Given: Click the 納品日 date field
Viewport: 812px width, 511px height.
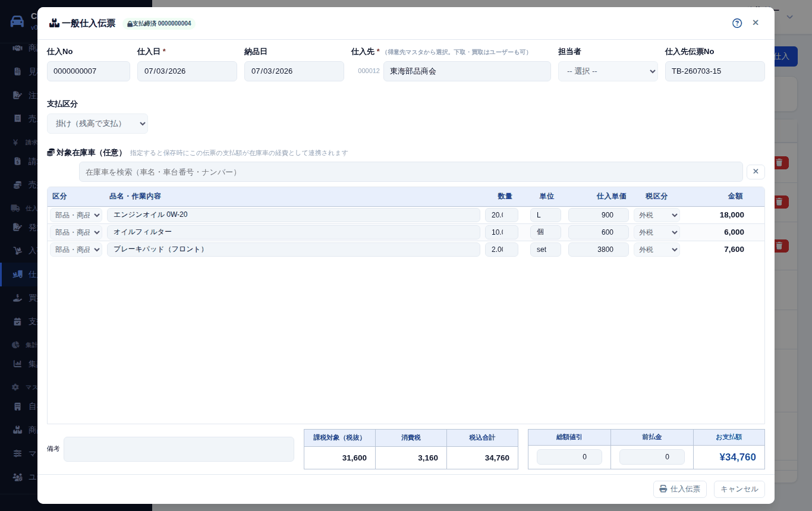Looking at the screenshot, I should [294, 71].
